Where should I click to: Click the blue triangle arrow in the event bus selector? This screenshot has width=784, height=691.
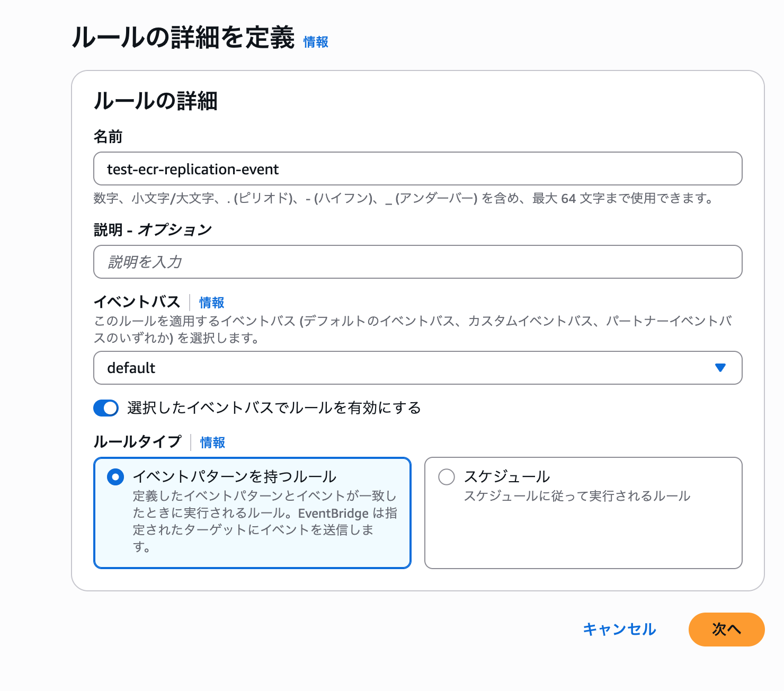pyautogui.click(x=720, y=368)
